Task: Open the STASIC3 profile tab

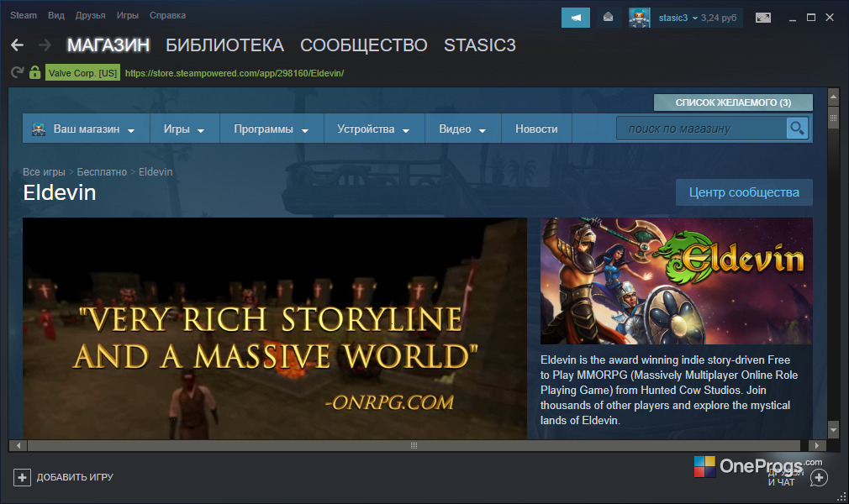Action: pyautogui.click(x=480, y=45)
